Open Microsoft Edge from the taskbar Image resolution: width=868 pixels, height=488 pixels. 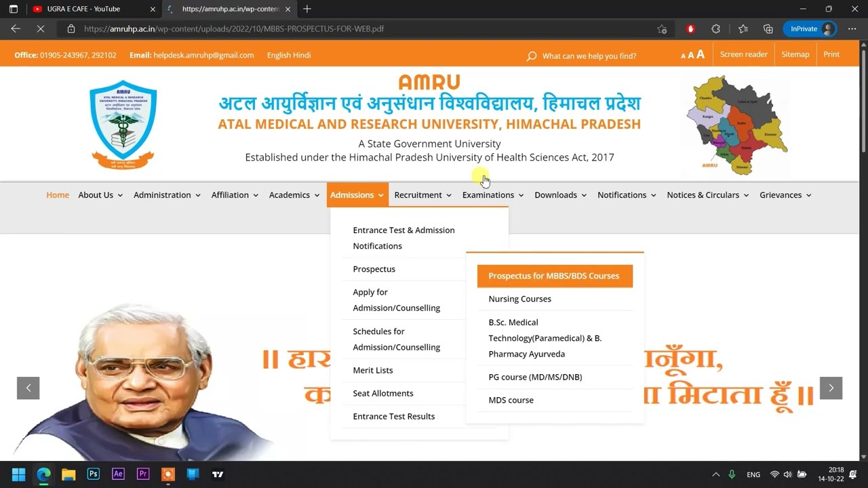pos(44,474)
